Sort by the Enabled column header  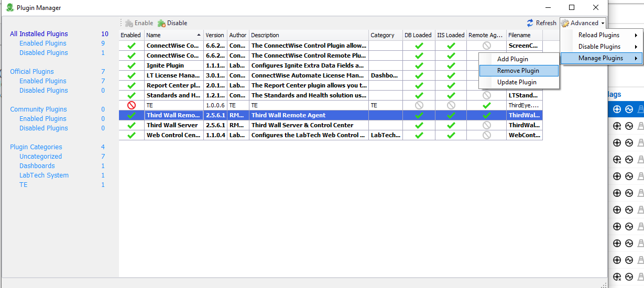(132, 35)
